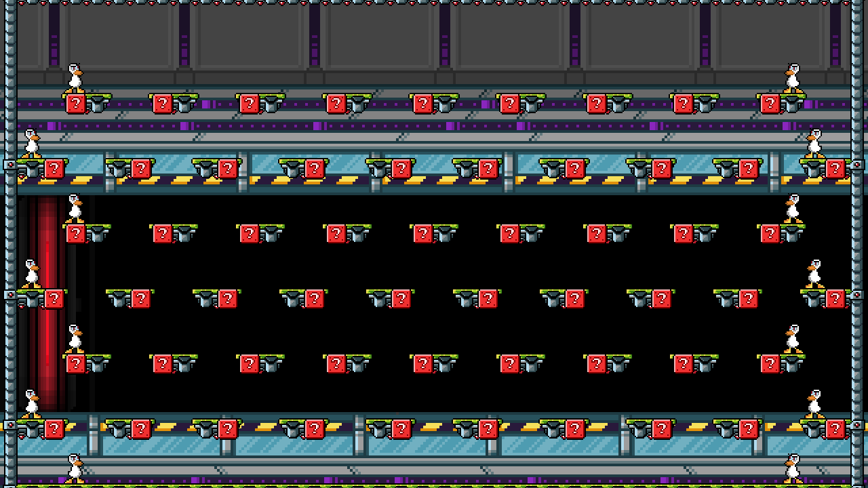Select the fifth duck from top, right side
Viewport: 868px width, 488px height.
[792, 339]
